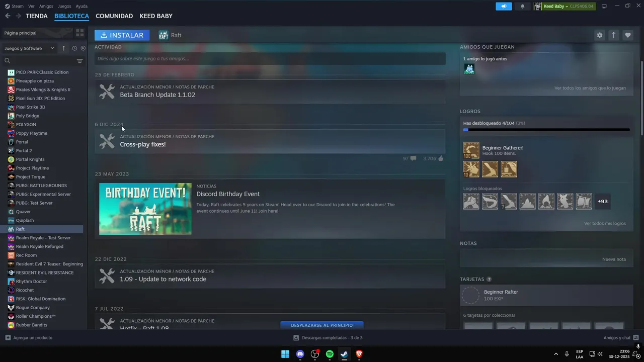Open Amigos y chat

[x=621, y=338]
